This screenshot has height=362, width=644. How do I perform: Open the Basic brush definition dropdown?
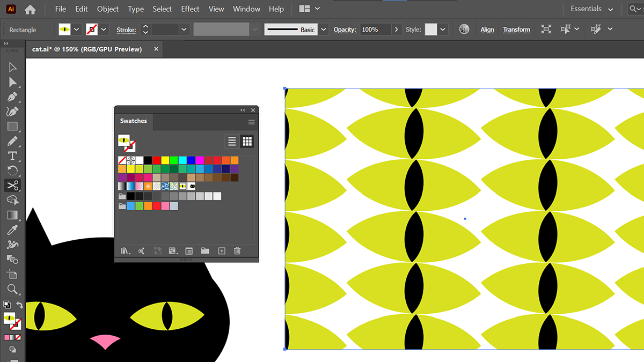pos(324,29)
